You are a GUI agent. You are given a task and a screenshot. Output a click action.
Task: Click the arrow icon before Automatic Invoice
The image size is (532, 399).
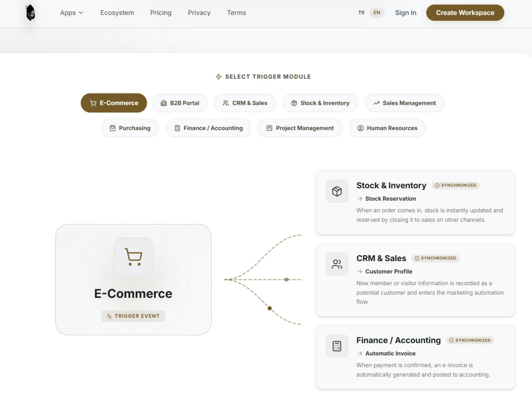pos(360,353)
